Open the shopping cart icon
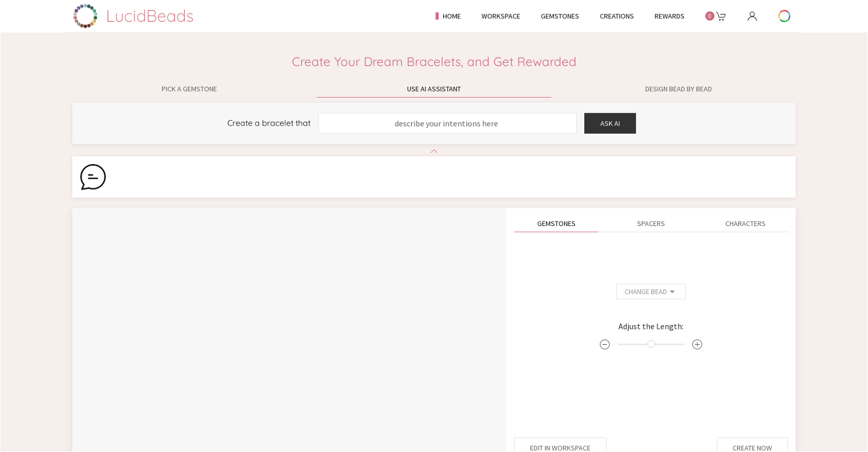868x452 pixels. coord(721,16)
